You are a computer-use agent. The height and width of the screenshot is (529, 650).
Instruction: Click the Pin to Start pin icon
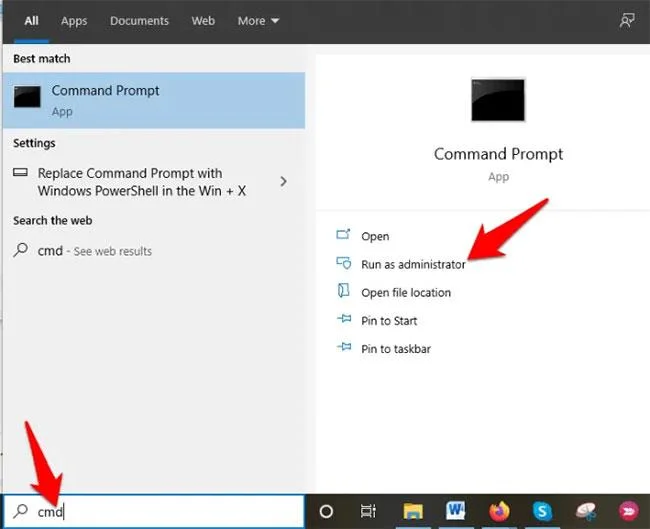pos(344,318)
